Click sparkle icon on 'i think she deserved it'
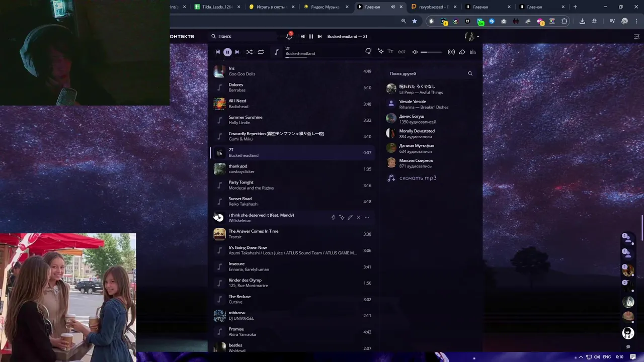The height and width of the screenshot is (362, 644). pyautogui.click(x=342, y=217)
